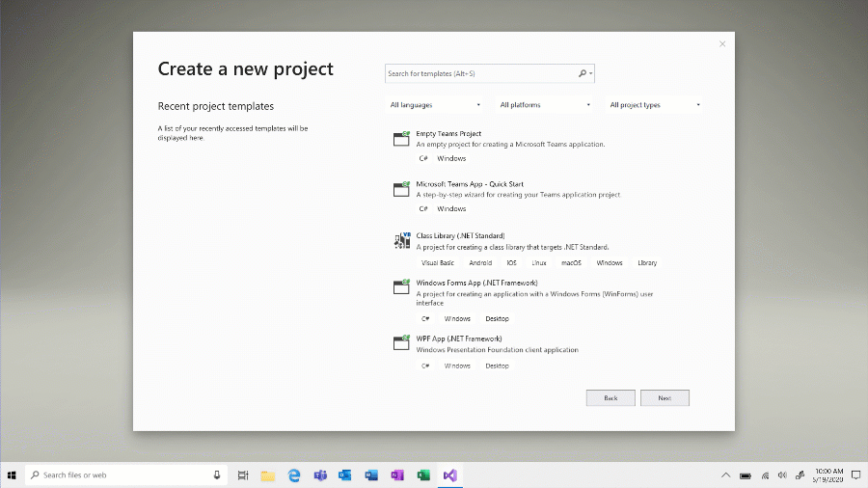The height and width of the screenshot is (488, 868).
Task: Choose the WPF App (.NET Framework) icon
Action: [401, 342]
